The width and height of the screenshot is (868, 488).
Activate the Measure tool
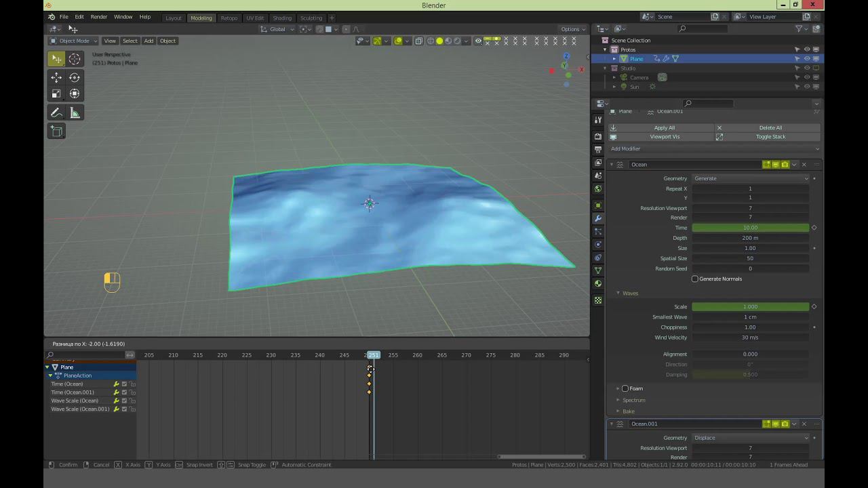coord(75,113)
